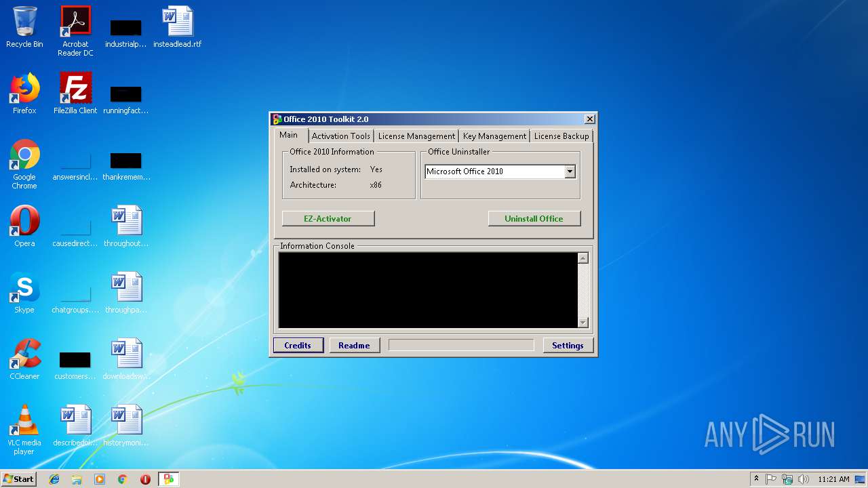868x488 pixels.
Task: Launch Acrobat Reader DC shortcut
Action: click(x=75, y=31)
